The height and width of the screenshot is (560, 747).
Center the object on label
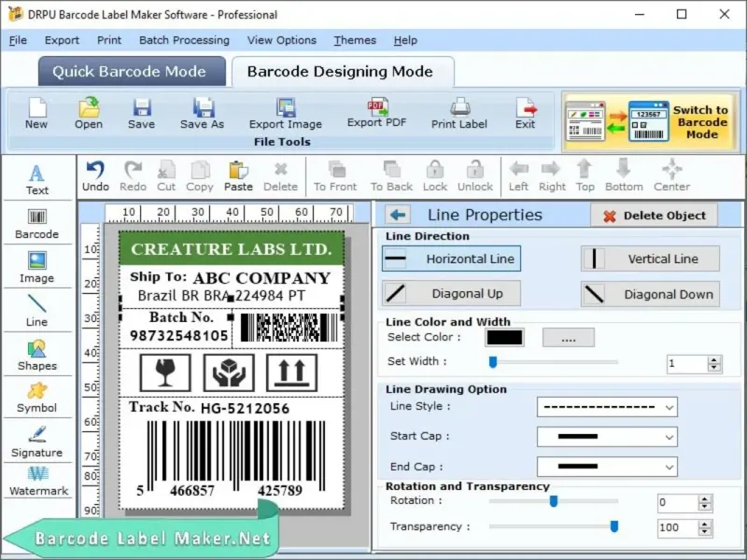(x=671, y=176)
